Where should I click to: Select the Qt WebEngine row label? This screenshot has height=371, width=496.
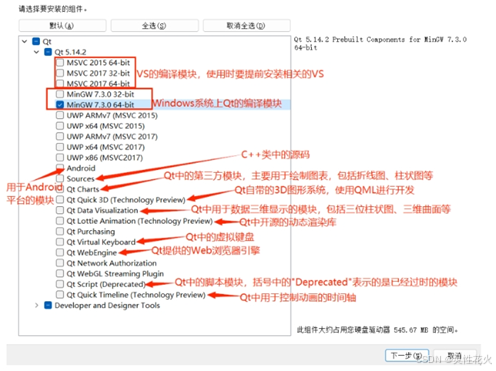tap(92, 253)
